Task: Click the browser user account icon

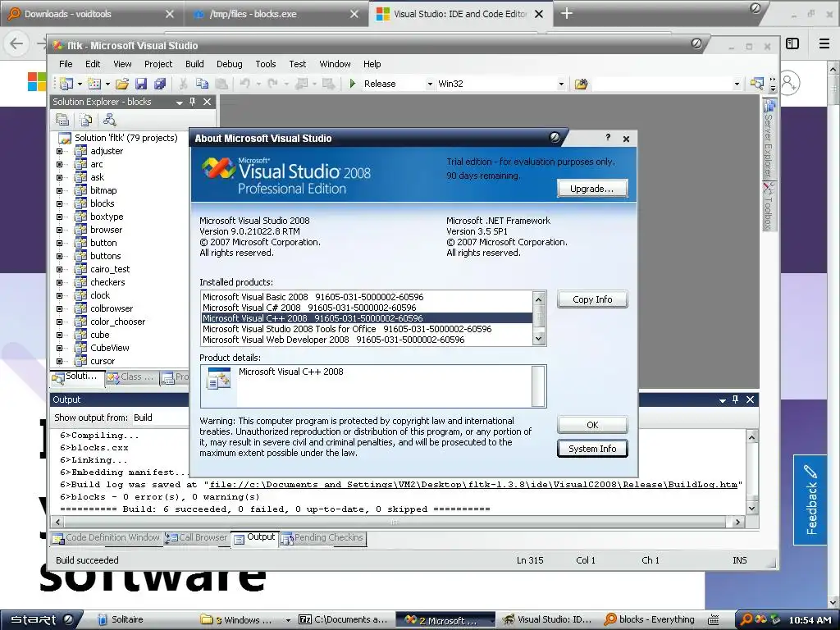Action: [x=789, y=83]
